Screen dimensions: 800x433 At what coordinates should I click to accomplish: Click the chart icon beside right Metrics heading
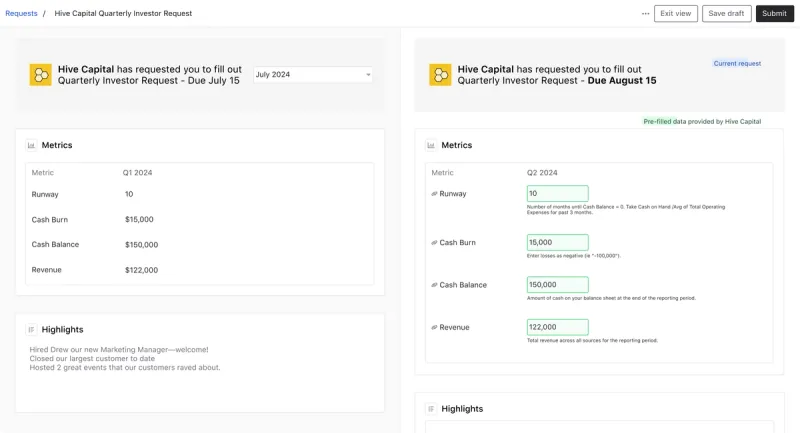click(431, 145)
